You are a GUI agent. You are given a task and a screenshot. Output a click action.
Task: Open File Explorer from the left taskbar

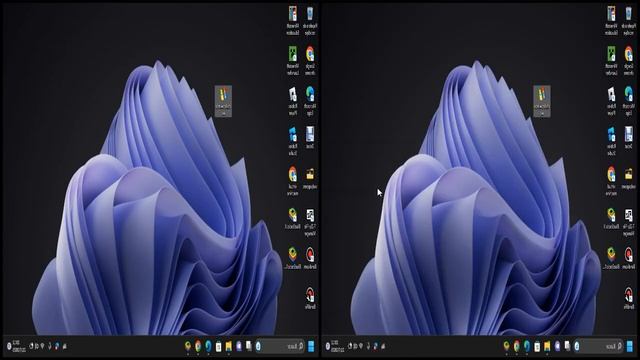(x=229, y=347)
